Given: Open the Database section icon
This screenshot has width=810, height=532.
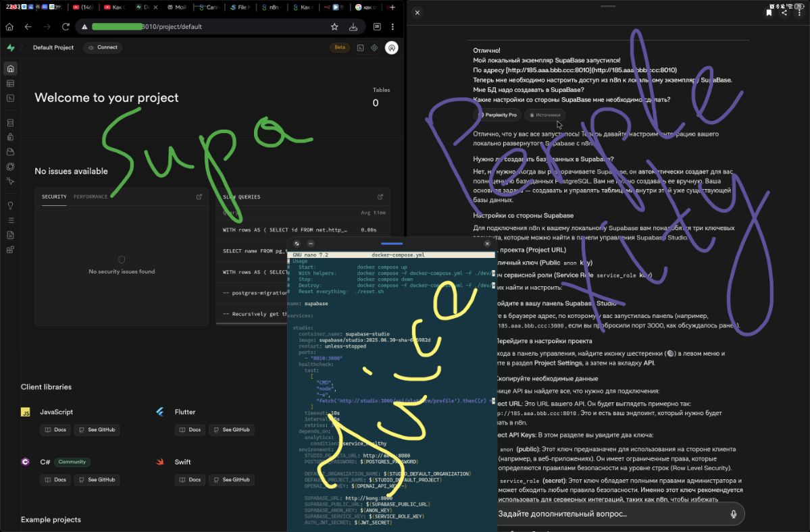Looking at the screenshot, I should pos(10,123).
